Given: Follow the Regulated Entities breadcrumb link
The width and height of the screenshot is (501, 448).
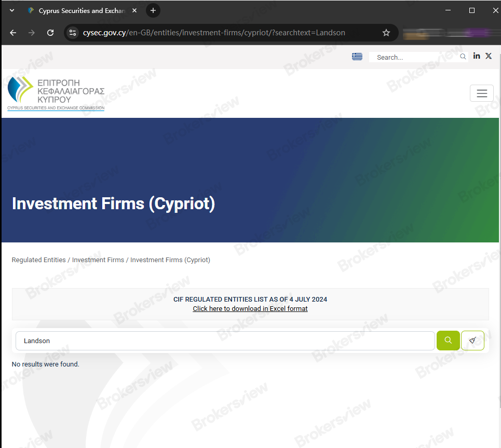Looking at the screenshot, I should click(x=38, y=260).
